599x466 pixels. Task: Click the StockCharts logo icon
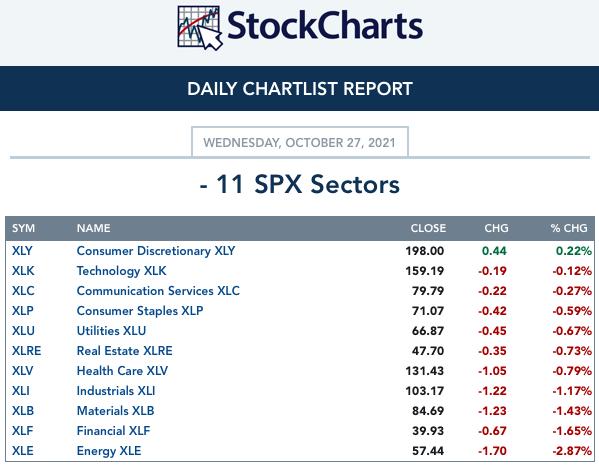[200, 28]
